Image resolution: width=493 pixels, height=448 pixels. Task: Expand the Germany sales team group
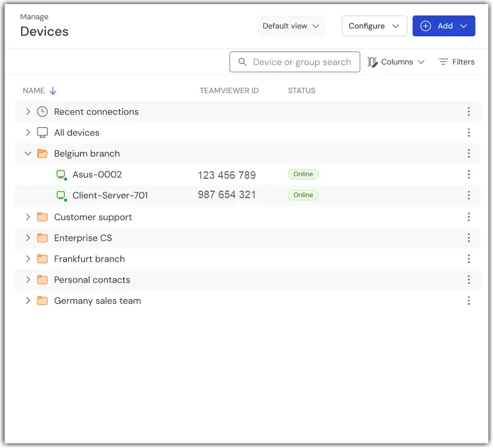28,301
